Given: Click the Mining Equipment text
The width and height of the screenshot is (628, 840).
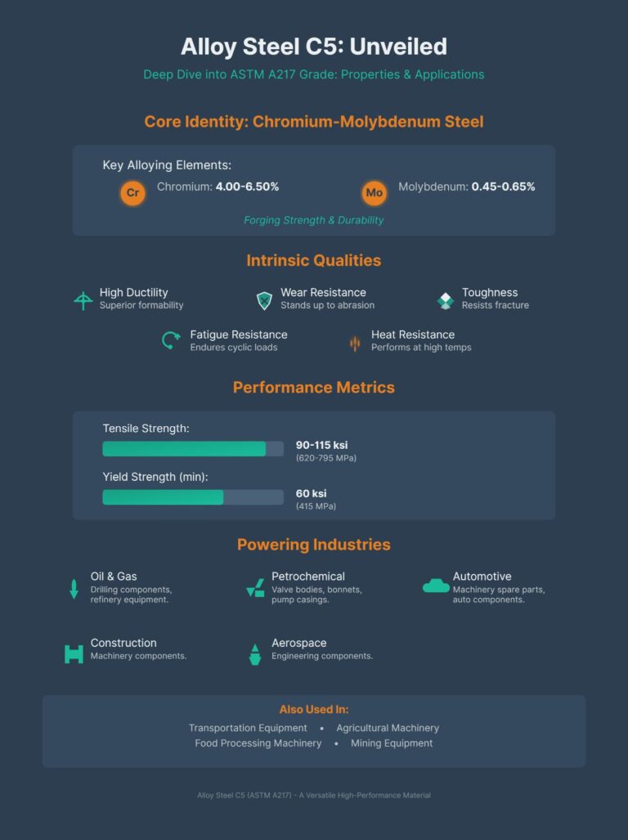Looking at the screenshot, I should [x=392, y=743].
